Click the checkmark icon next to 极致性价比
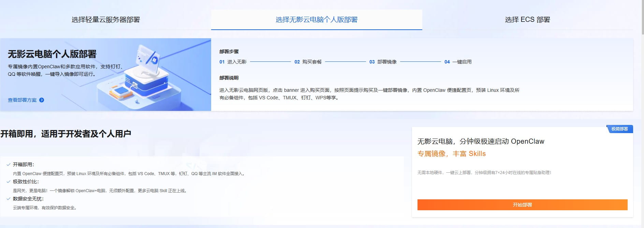The width and height of the screenshot is (644, 228). coord(9,182)
